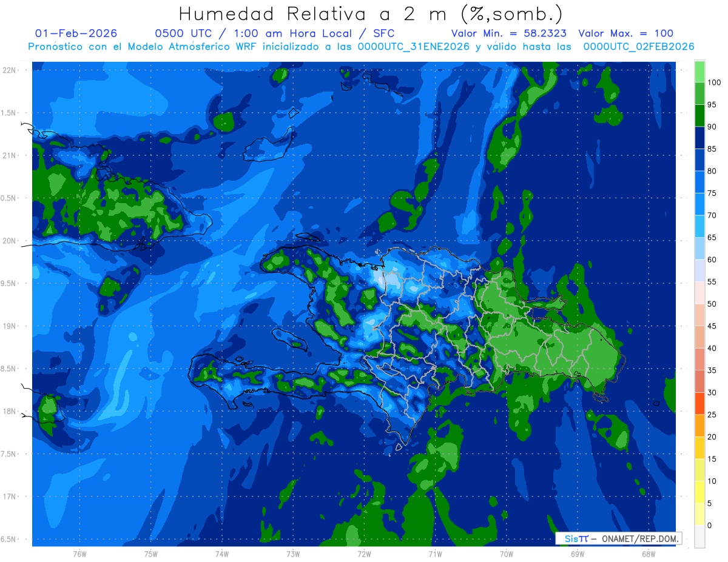
Task: Click longitude axis label "73W"
Action: 293,554
